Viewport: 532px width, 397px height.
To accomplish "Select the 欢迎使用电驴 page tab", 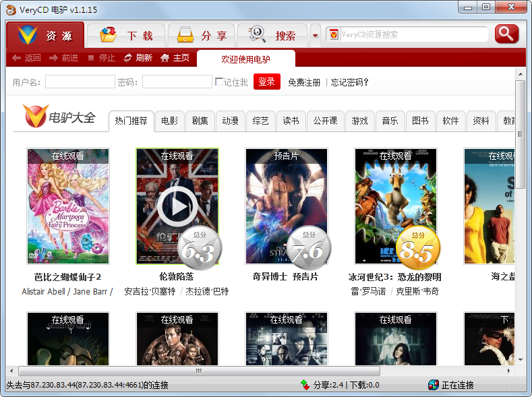I will (246, 59).
